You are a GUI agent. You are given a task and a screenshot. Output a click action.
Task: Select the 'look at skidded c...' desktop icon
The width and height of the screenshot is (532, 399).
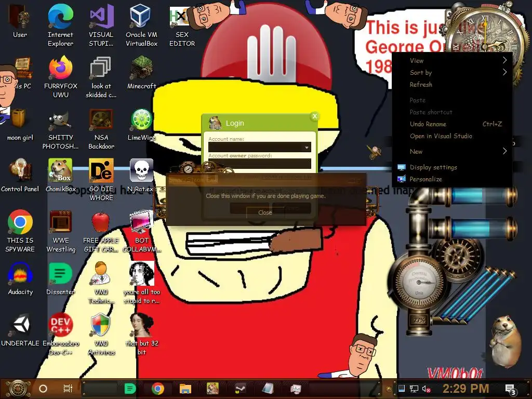pos(101,77)
